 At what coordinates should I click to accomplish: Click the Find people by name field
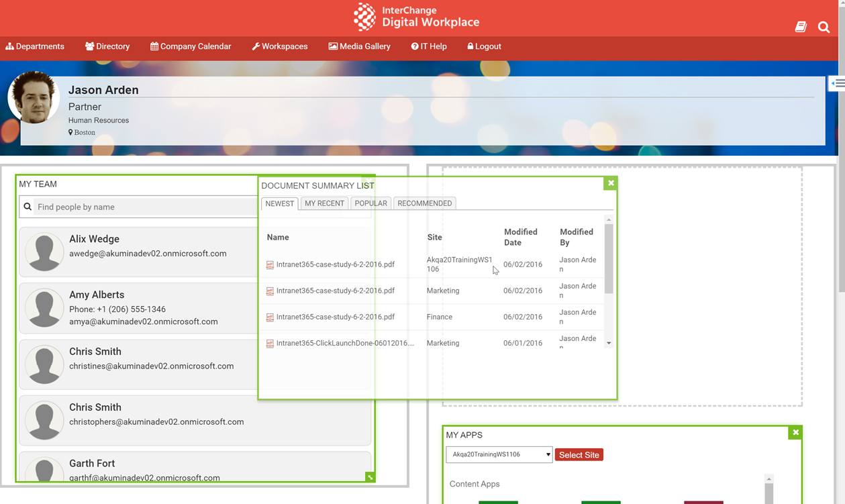(145, 207)
